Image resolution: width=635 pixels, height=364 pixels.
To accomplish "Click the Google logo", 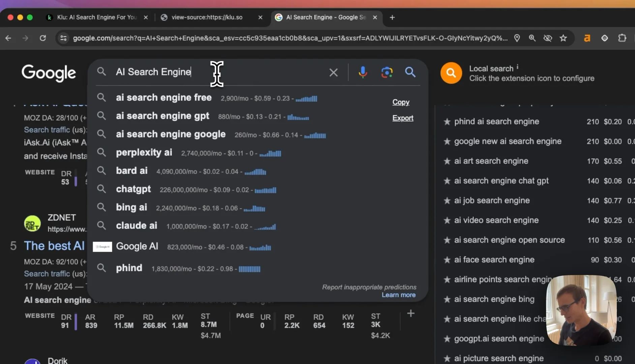I will tap(49, 73).
